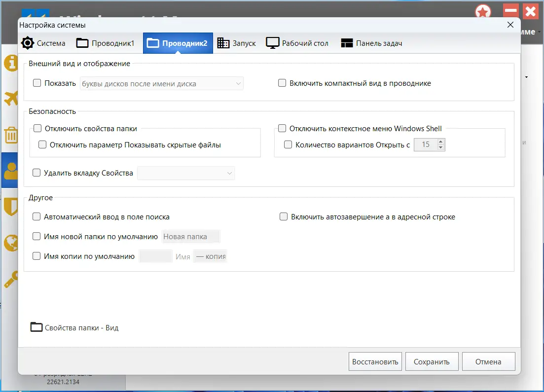Switch to the Панель задач tab
The width and height of the screenshot is (544, 392).
click(371, 43)
